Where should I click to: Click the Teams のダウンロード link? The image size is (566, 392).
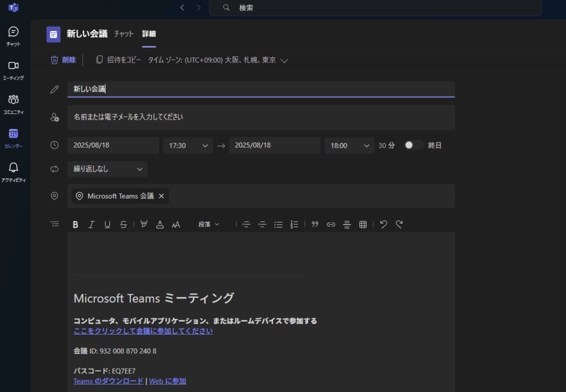coord(108,381)
